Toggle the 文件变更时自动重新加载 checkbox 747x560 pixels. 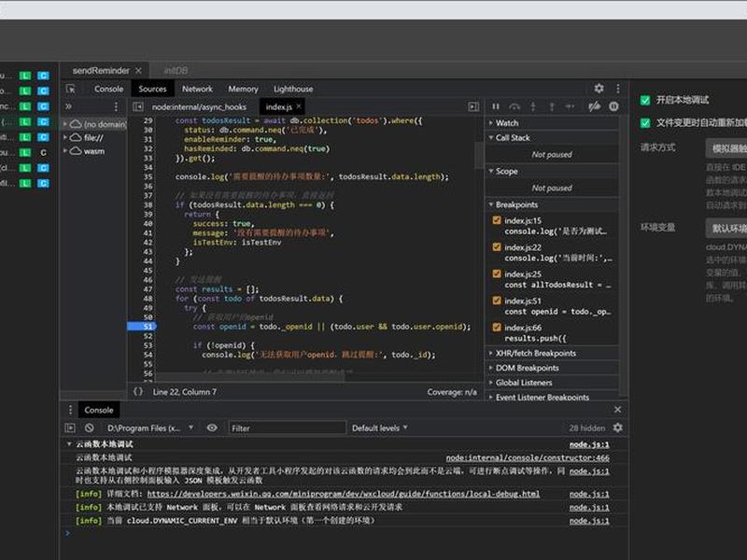645,123
